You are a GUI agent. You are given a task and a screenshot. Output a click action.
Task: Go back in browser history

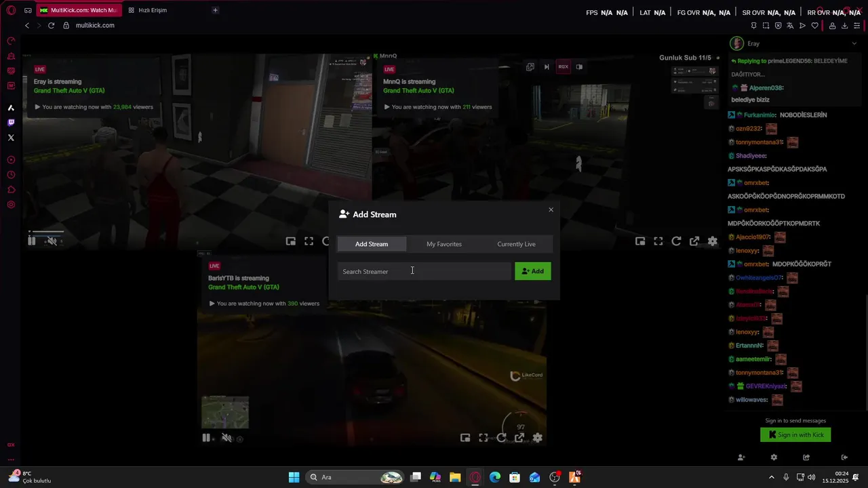click(x=27, y=25)
